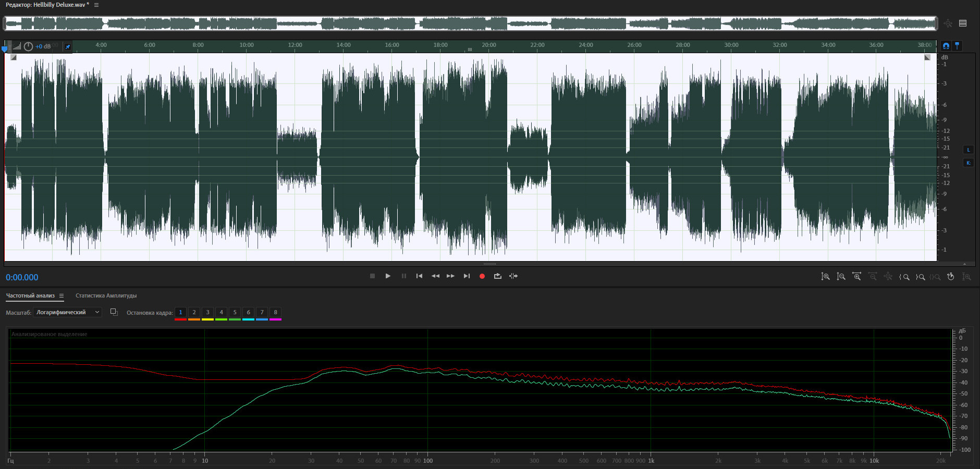Viewport: 980px width, 469px height.
Task: Open the Масштаб Логарифмический dropdown
Action: pos(67,312)
